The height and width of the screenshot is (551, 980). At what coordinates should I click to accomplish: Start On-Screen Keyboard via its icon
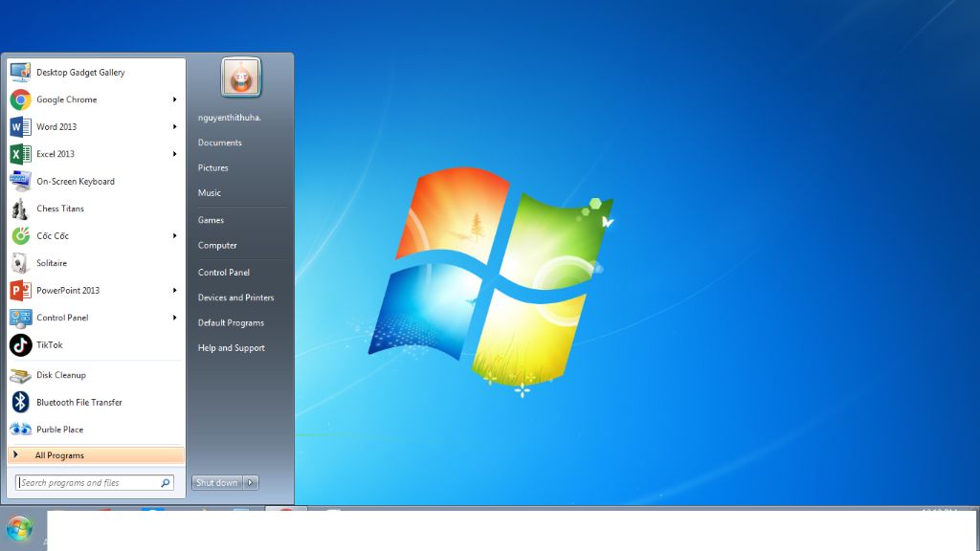(x=21, y=181)
